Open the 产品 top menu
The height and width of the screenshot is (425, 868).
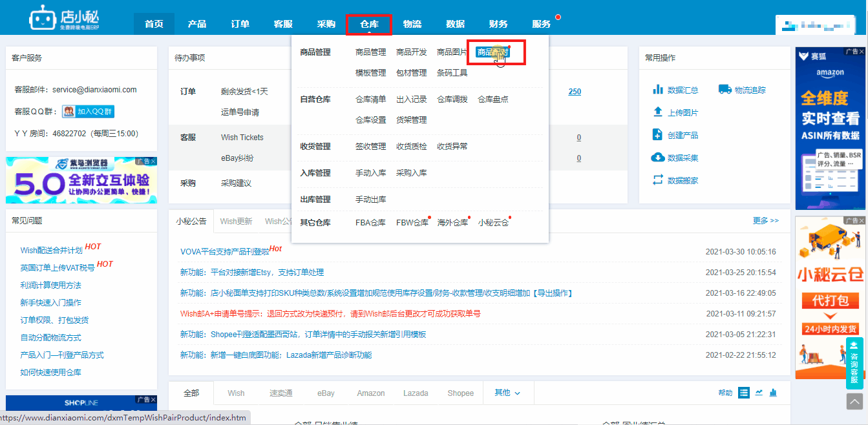[197, 24]
